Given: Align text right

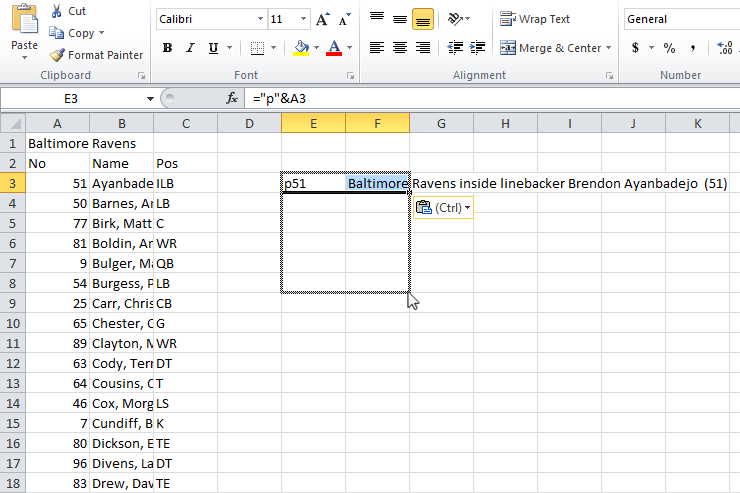Looking at the screenshot, I should click(x=423, y=48).
